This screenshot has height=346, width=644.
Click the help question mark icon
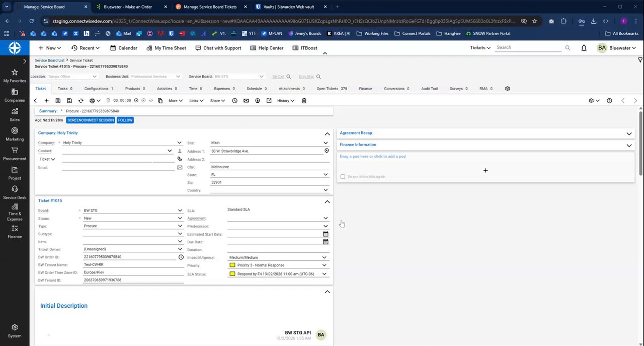pos(609,101)
